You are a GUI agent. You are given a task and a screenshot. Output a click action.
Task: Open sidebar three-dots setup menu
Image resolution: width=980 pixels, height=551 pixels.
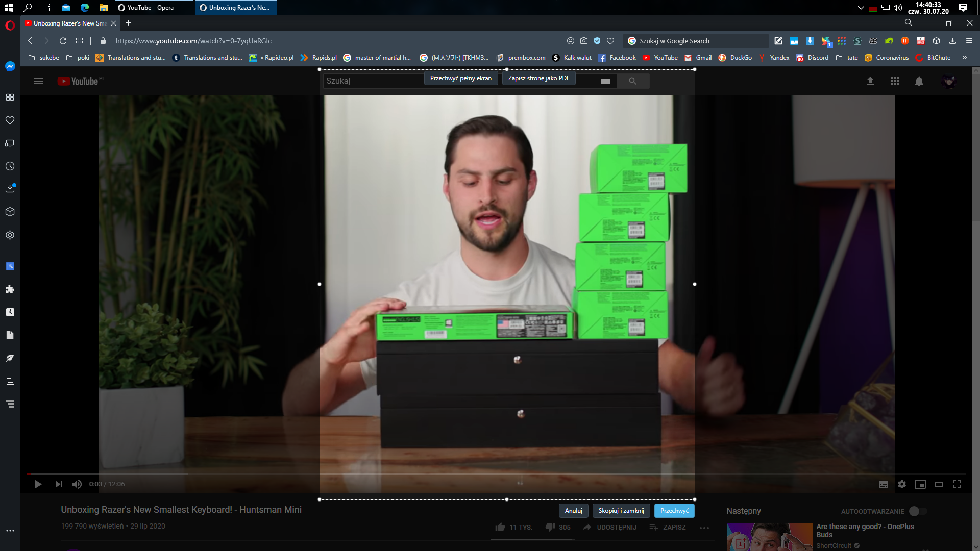click(x=10, y=531)
